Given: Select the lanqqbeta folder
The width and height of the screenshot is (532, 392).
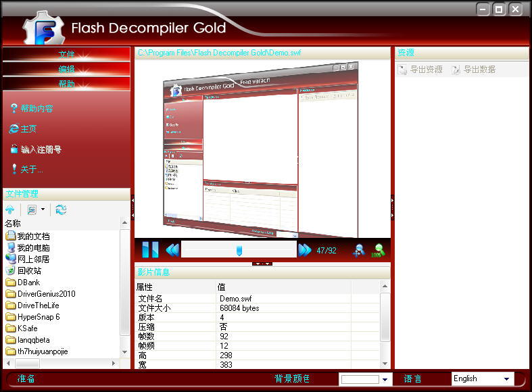Looking at the screenshot, I should (x=28, y=340).
